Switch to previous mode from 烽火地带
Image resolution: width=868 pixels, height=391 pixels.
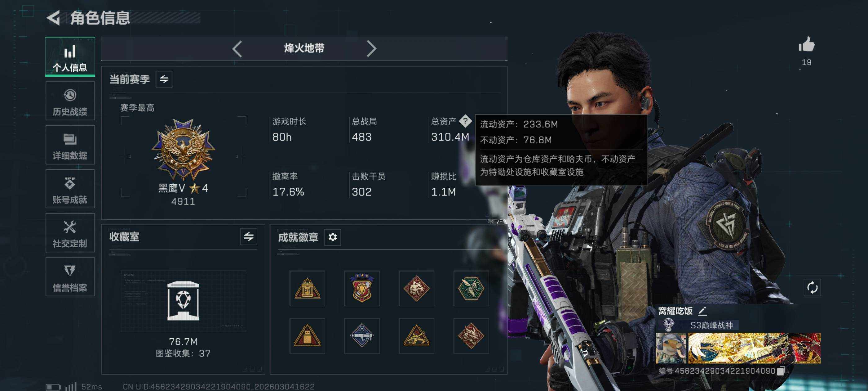coord(237,49)
